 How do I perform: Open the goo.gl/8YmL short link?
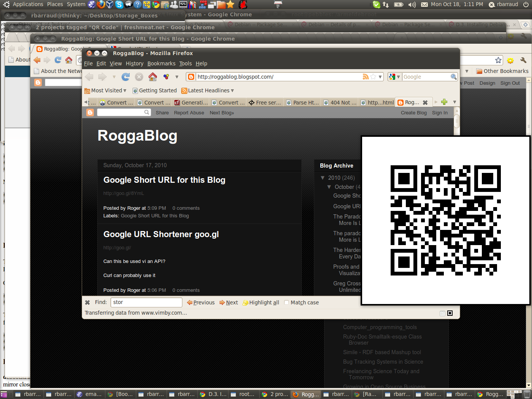123,193
